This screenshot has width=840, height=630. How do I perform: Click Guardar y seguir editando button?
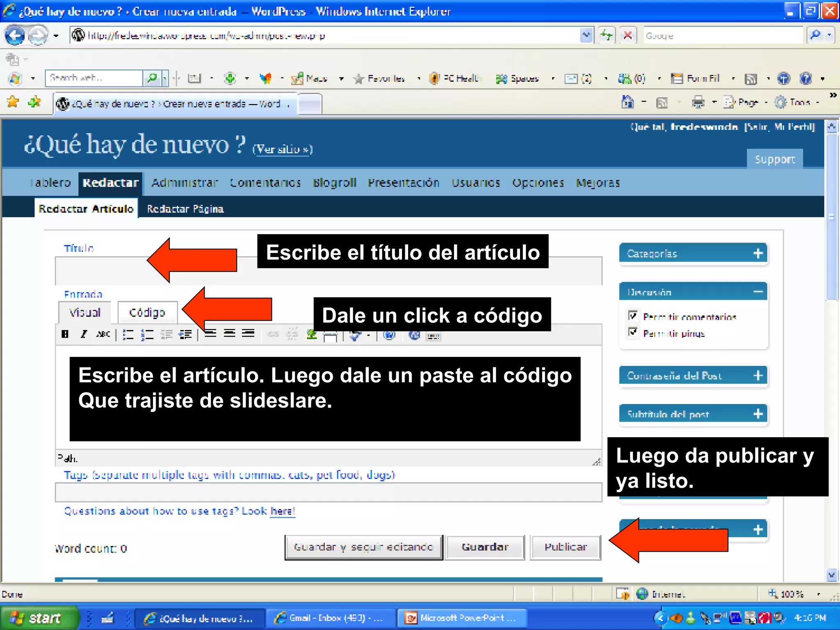pyautogui.click(x=364, y=547)
